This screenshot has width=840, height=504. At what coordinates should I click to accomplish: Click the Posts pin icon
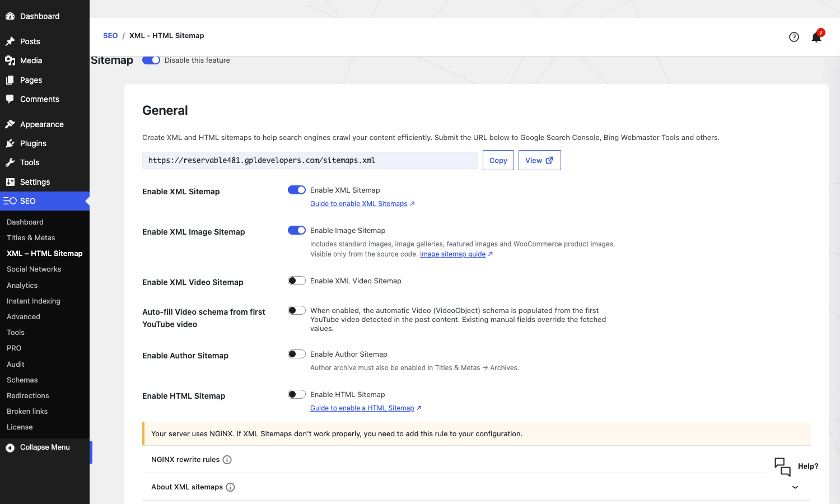point(10,41)
